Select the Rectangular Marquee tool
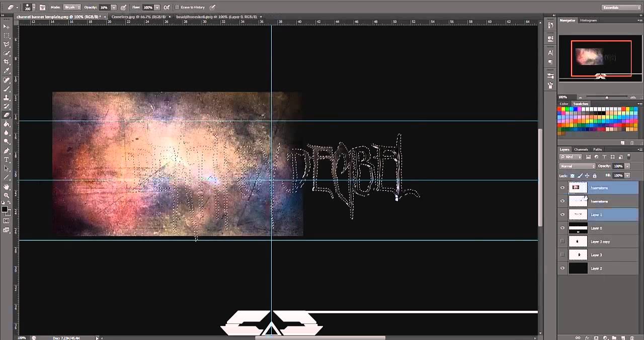Image resolution: width=644 pixels, height=340 pixels. click(7, 36)
